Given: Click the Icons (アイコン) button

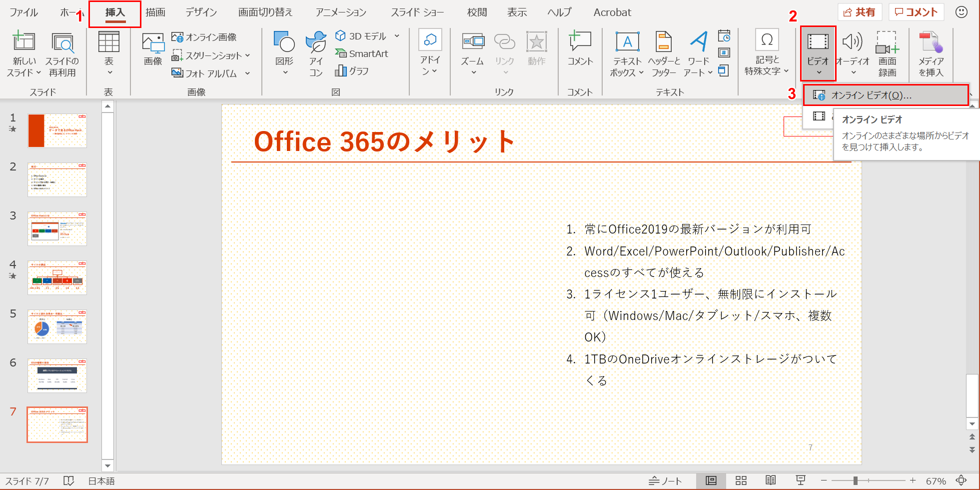Looking at the screenshot, I should click(x=316, y=53).
